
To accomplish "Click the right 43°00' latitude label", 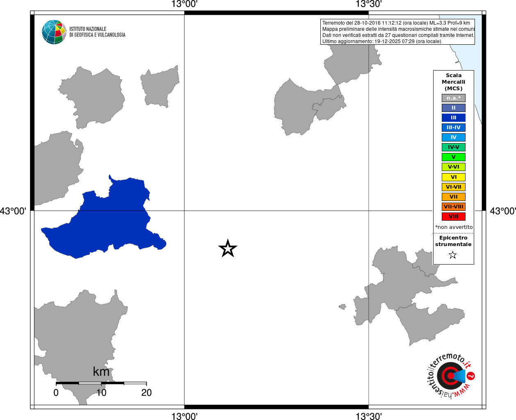I will pos(503,211).
